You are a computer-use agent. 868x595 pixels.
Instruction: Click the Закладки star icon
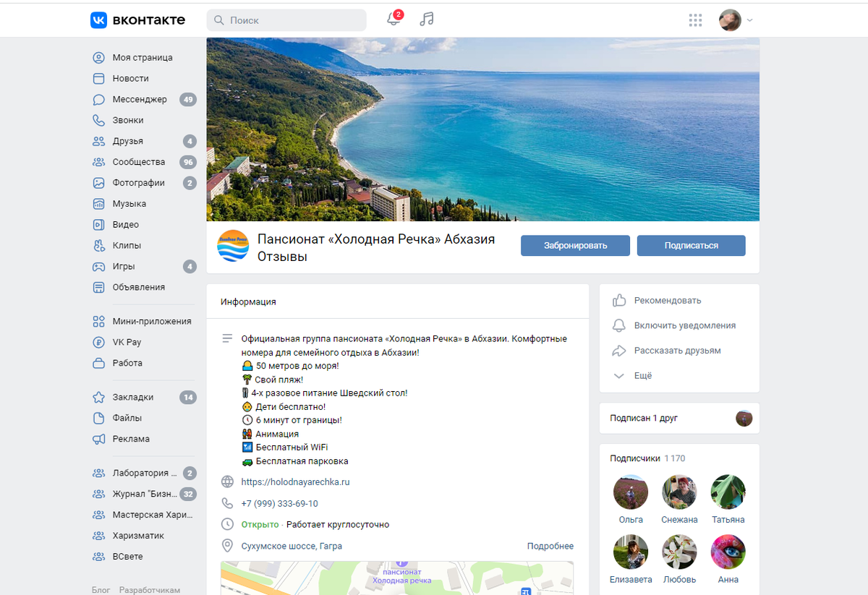click(x=99, y=397)
